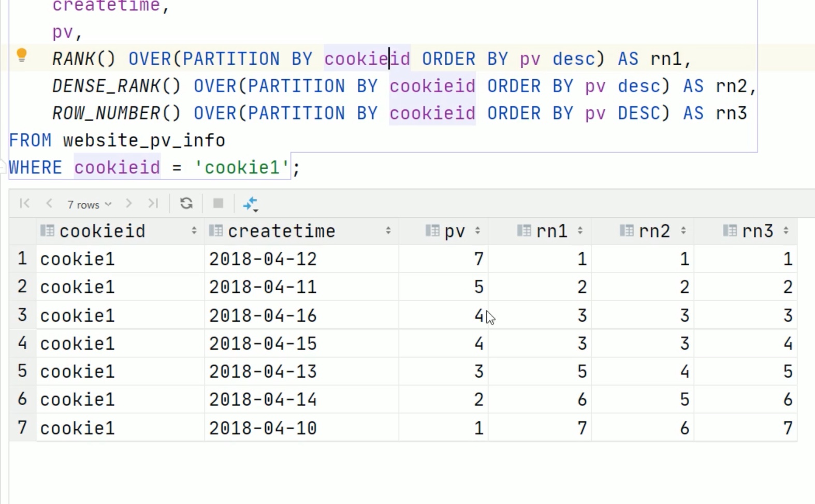Sort by the rn3 column header

[x=746, y=231]
